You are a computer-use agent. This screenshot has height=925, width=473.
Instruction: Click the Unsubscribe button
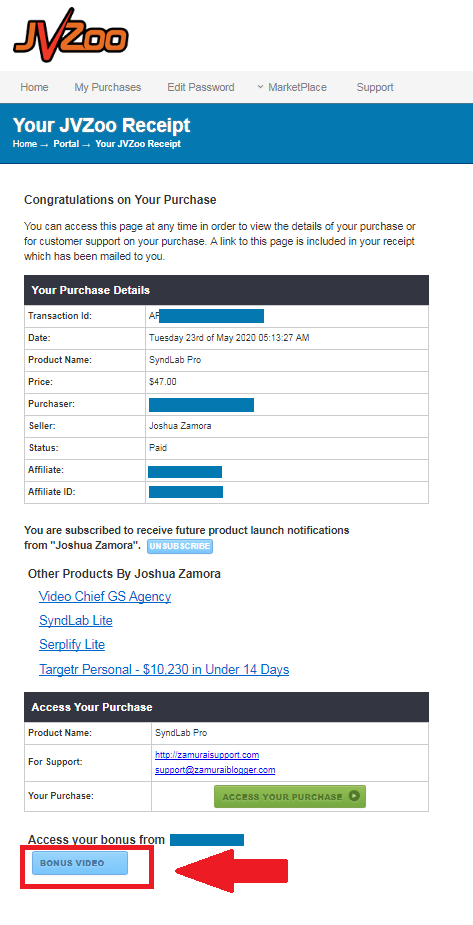pyautogui.click(x=180, y=546)
